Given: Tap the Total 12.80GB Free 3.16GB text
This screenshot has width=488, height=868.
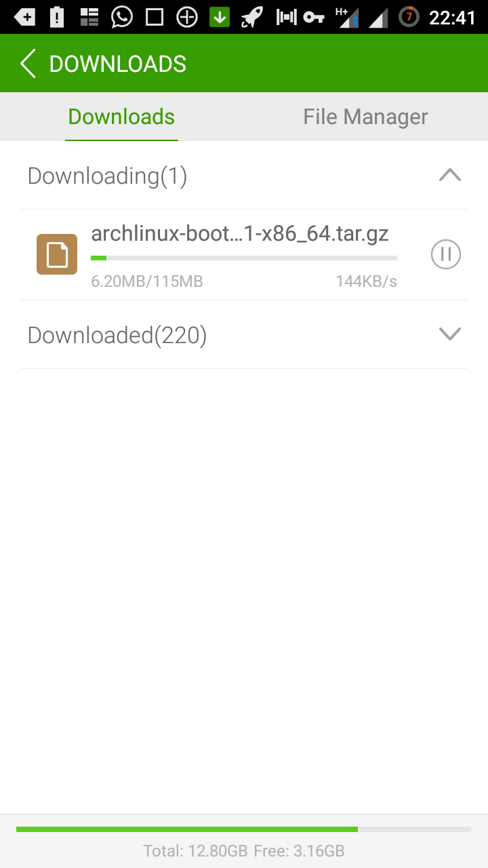Looking at the screenshot, I should click(244, 850).
